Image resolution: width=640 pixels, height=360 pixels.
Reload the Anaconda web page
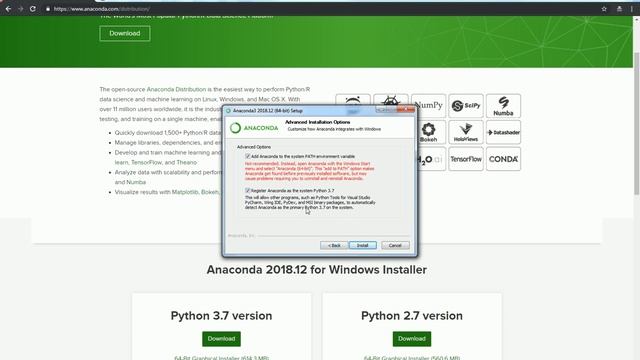33,9
